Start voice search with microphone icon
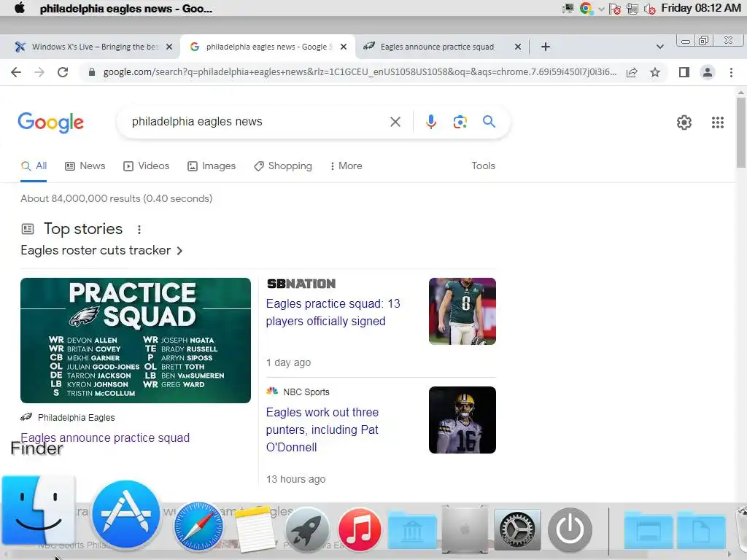The image size is (747, 560). pyautogui.click(x=430, y=122)
